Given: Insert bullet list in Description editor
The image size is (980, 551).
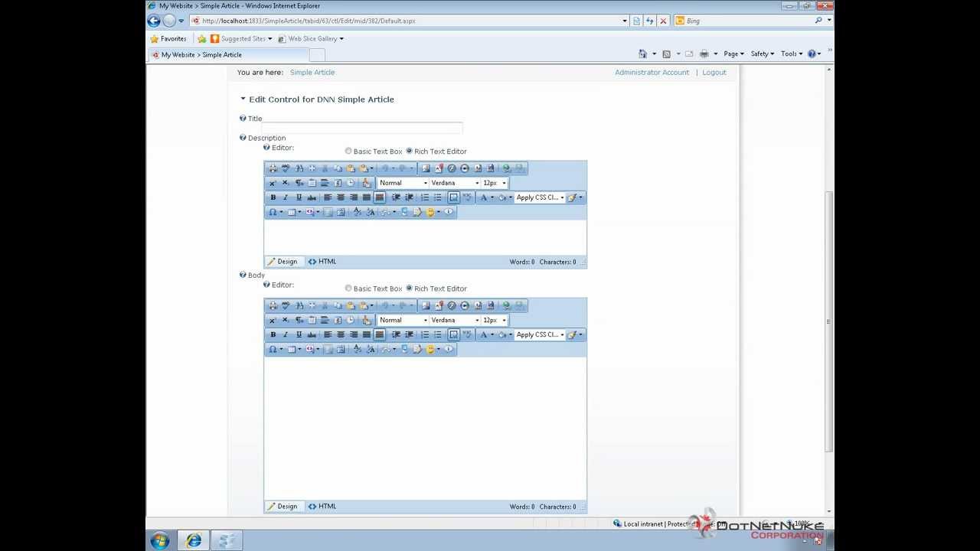Looking at the screenshot, I should (437, 197).
